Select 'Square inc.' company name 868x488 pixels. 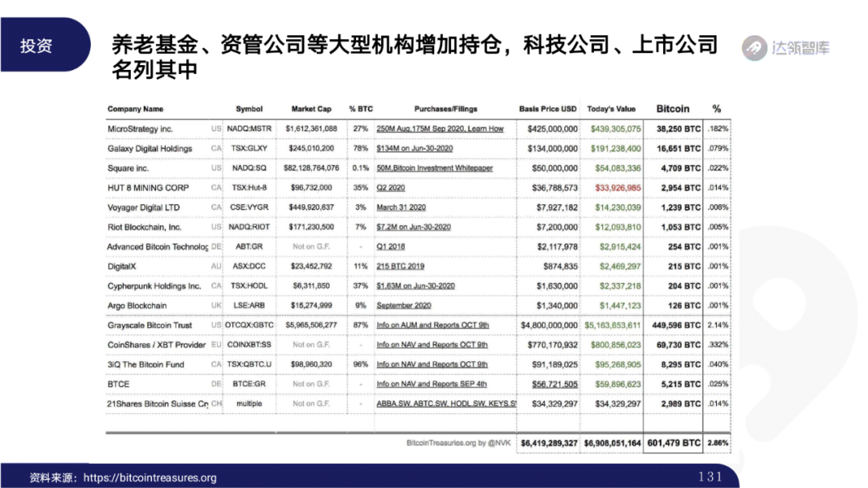(x=128, y=168)
